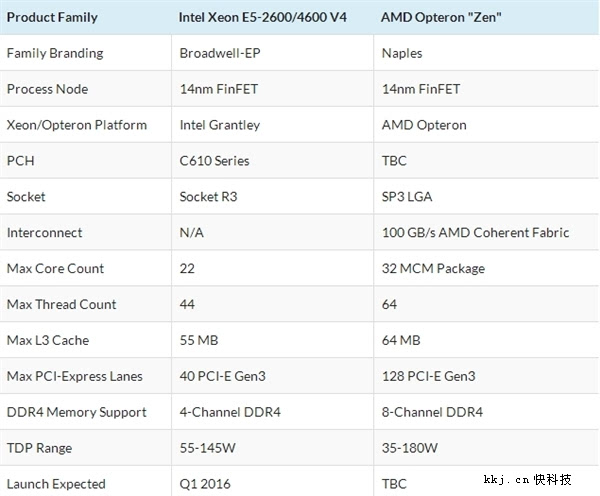Select the C610 Series PCH cell
This screenshot has width=600, height=496.
coord(214,161)
